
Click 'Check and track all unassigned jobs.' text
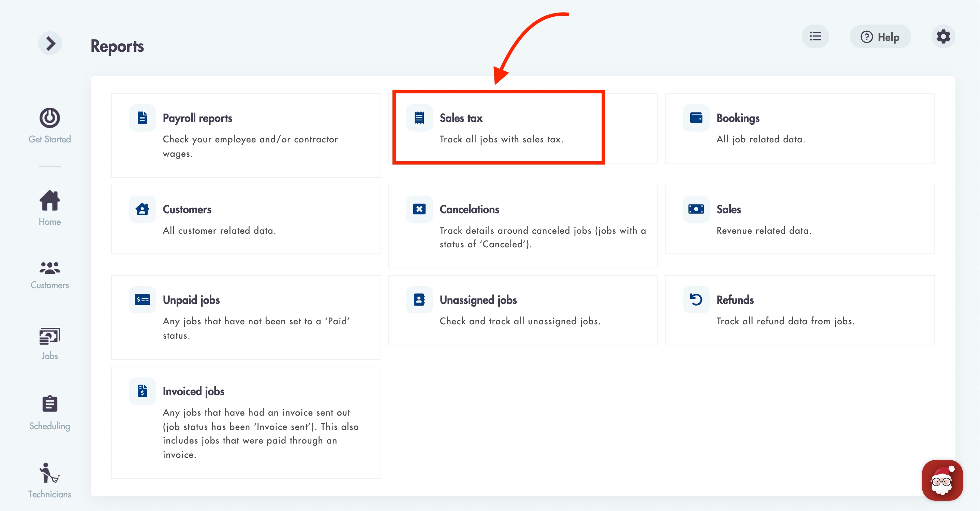point(520,321)
